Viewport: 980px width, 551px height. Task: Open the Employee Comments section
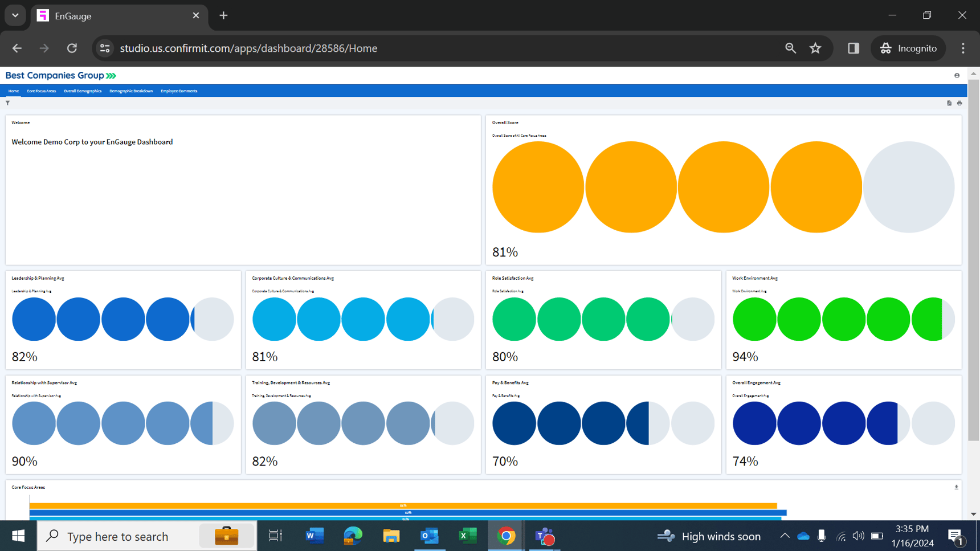[179, 91]
